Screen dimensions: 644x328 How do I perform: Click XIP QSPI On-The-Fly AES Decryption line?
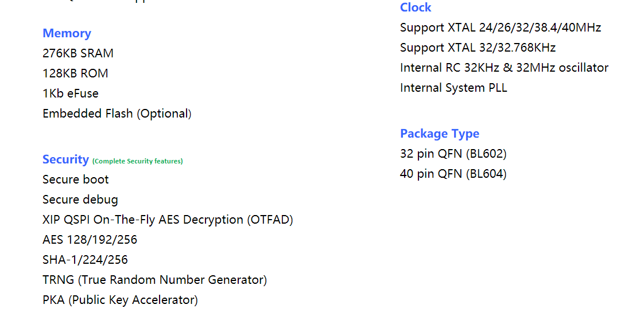(x=168, y=220)
